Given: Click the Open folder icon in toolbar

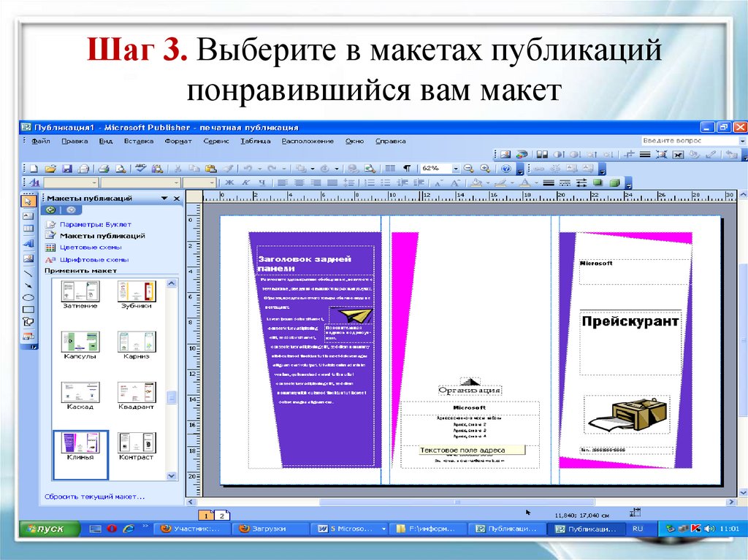Looking at the screenshot, I should coord(50,169).
